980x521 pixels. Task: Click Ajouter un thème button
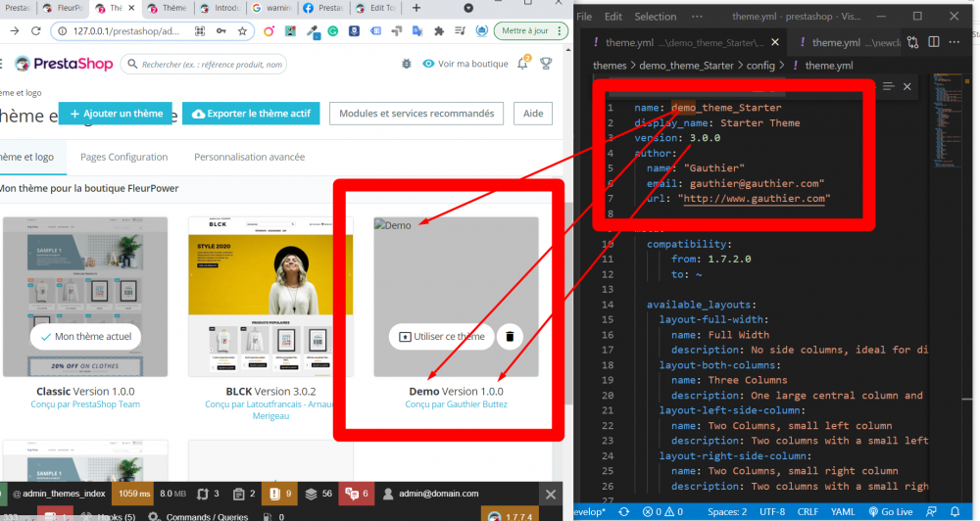(116, 114)
